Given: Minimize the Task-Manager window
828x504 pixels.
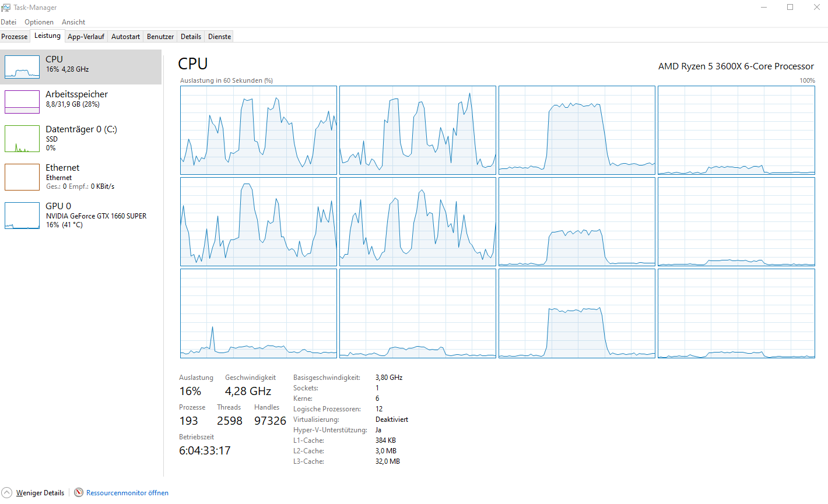Looking at the screenshot, I should point(764,7).
